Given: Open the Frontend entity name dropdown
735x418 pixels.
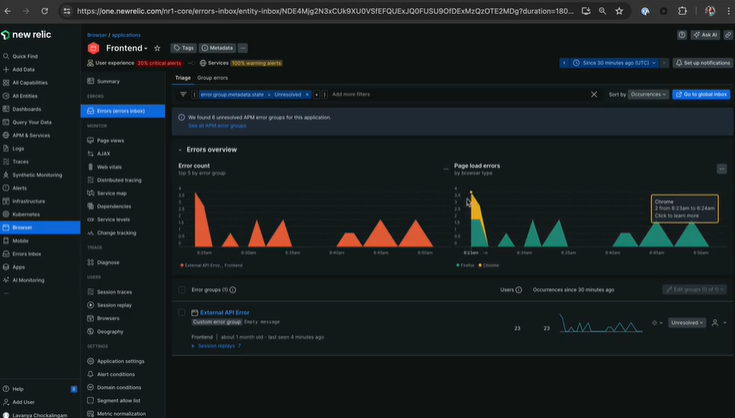Looking at the screenshot, I should pyautogui.click(x=127, y=48).
